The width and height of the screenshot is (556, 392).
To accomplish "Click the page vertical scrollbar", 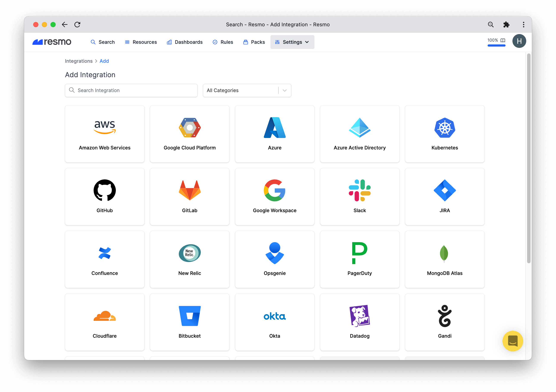I will [x=529, y=158].
